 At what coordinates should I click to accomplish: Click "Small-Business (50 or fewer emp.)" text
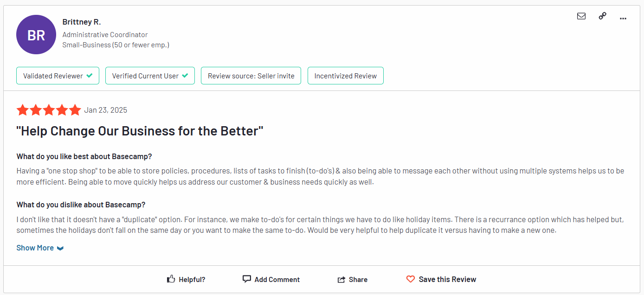[x=116, y=45]
